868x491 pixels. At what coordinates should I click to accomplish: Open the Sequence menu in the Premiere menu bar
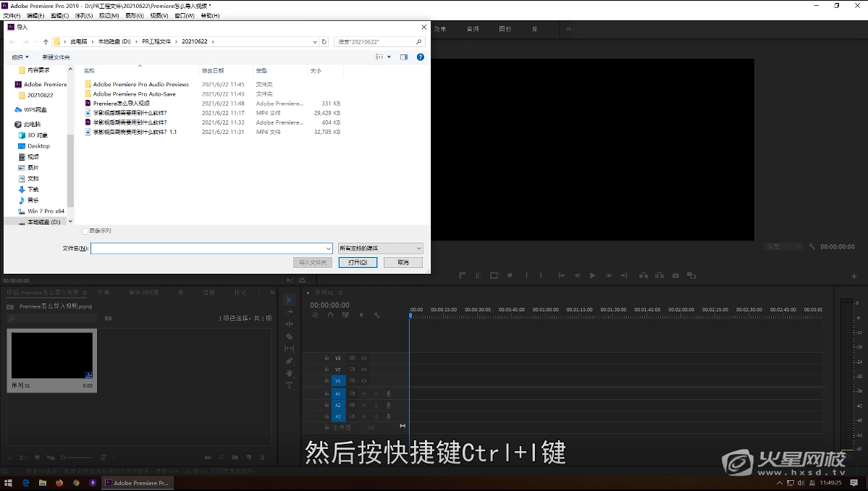point(83,15)
